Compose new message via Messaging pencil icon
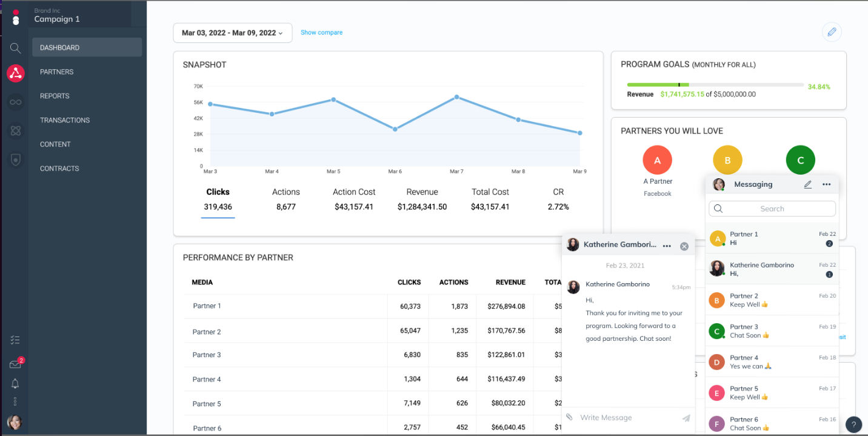The image size is (868, 436). tap(807, 184)
